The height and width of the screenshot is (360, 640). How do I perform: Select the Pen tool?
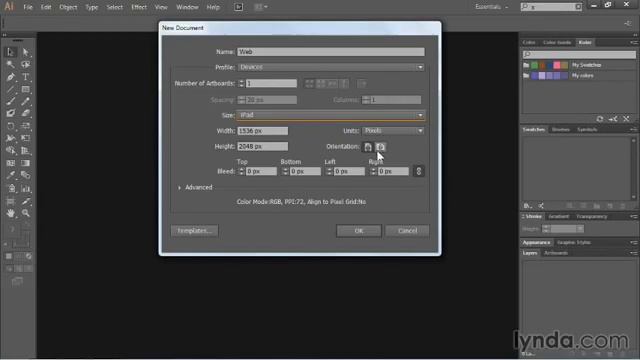[11, 77]
